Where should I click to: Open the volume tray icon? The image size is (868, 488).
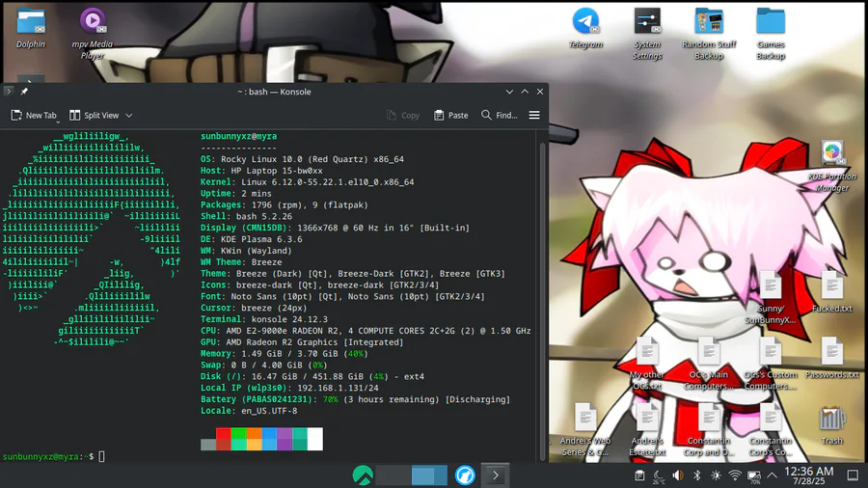pyautogui.click(x=678, y=475)
